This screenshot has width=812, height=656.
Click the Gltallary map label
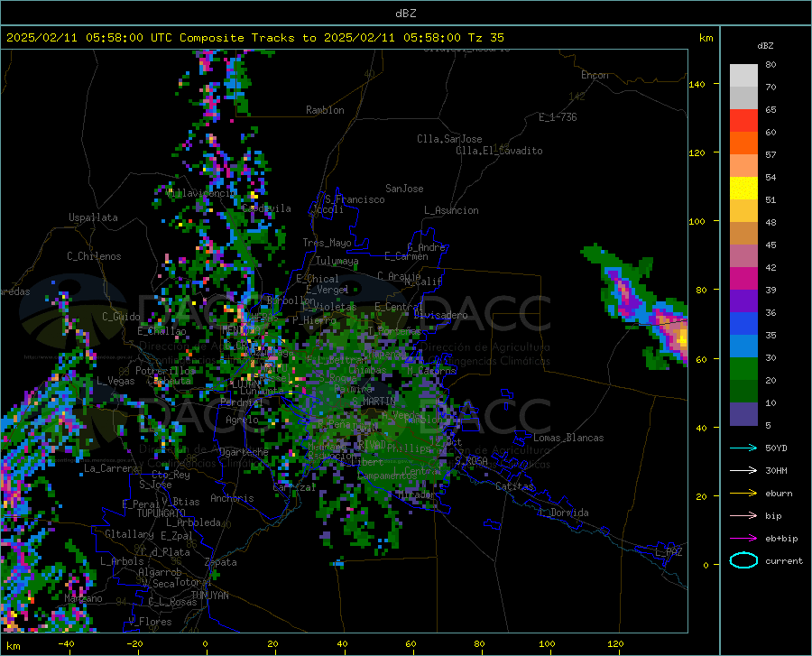point(129,534)
